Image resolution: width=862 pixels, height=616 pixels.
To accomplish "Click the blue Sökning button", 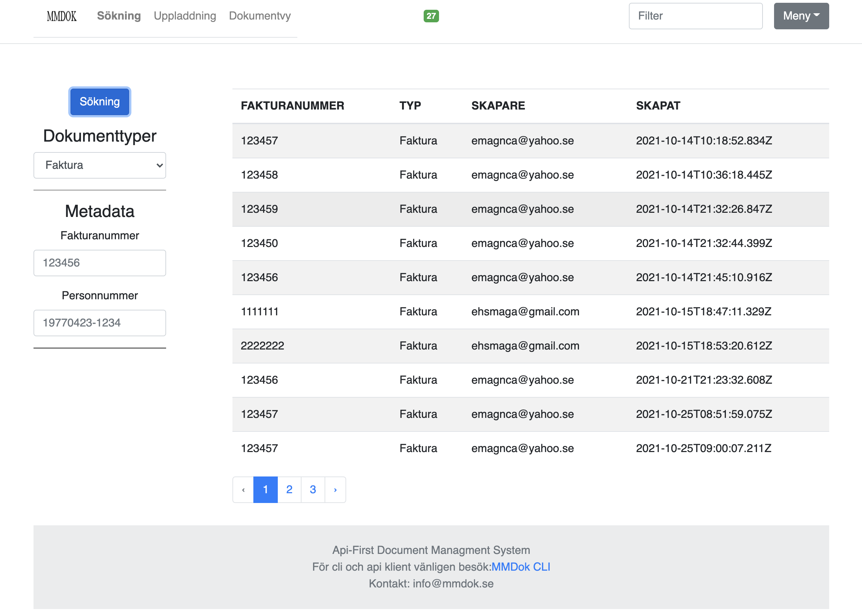I will (100, 102).
